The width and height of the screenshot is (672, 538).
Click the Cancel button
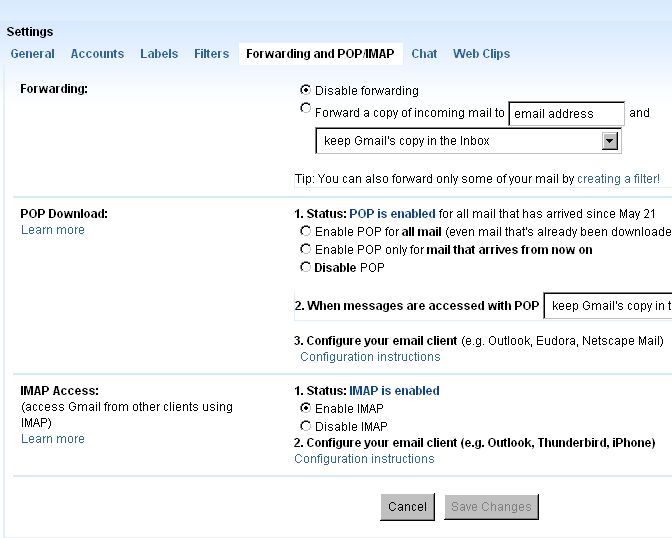(408, 507)
